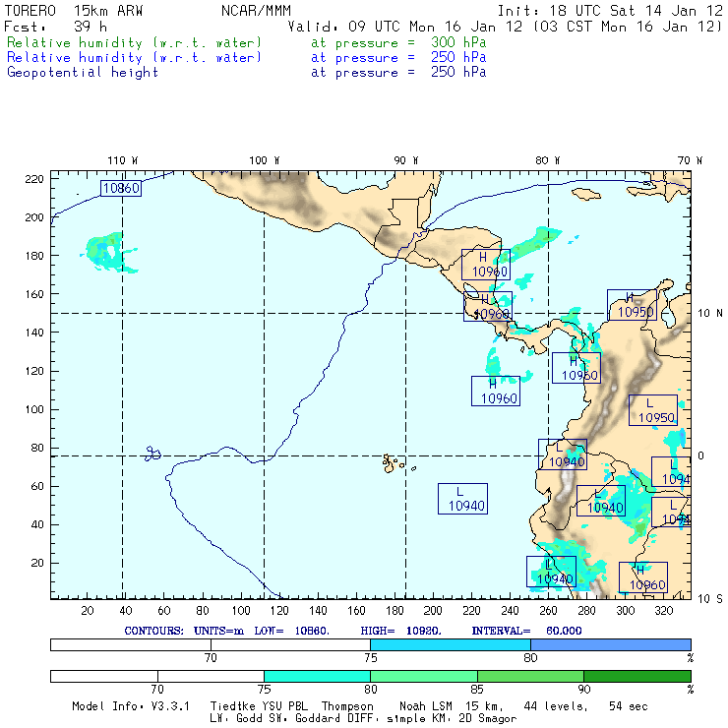Click the '110 W' longitude label
Viewport: 728px width, 728px height.
point(123,160)
